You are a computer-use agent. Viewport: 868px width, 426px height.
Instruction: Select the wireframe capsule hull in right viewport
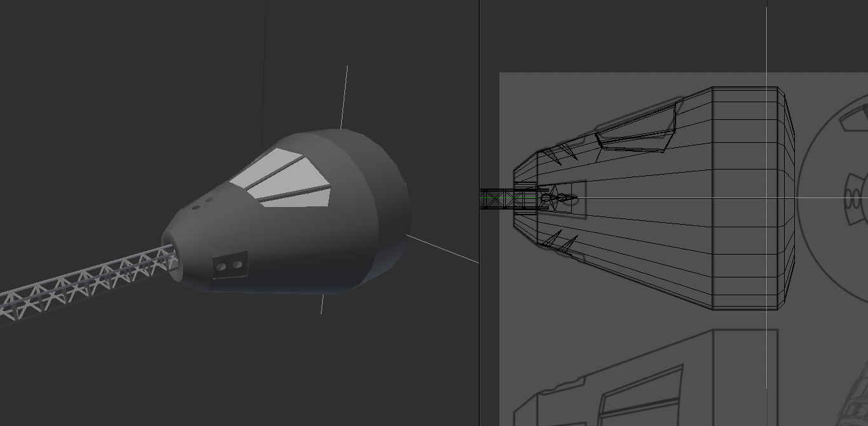(x=654, y=198)
